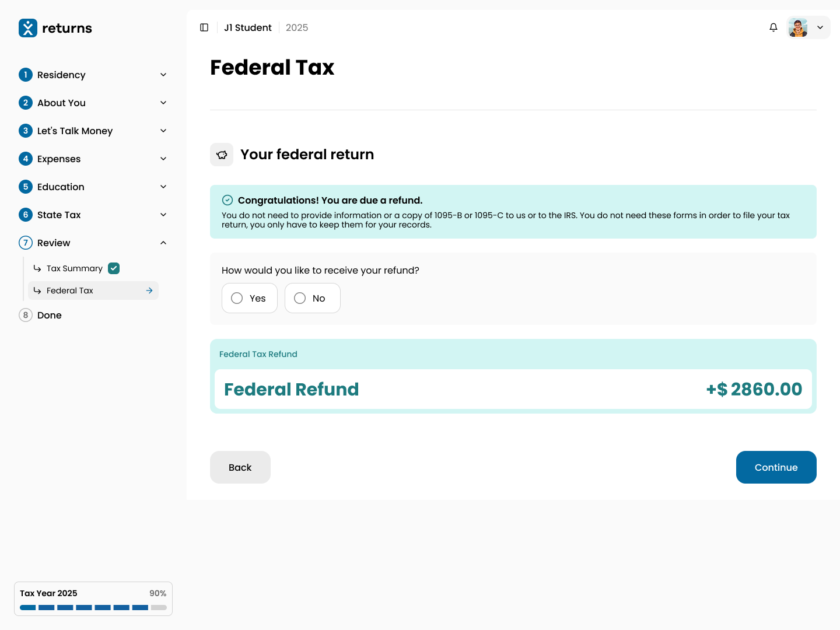This screenshot has height=630, width=840.
Task: Toggle the sidebar panel icon
Action: (204, 27)
